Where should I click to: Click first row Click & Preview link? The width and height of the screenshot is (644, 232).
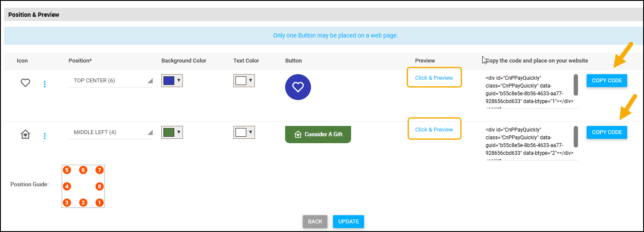click(434, 78)
